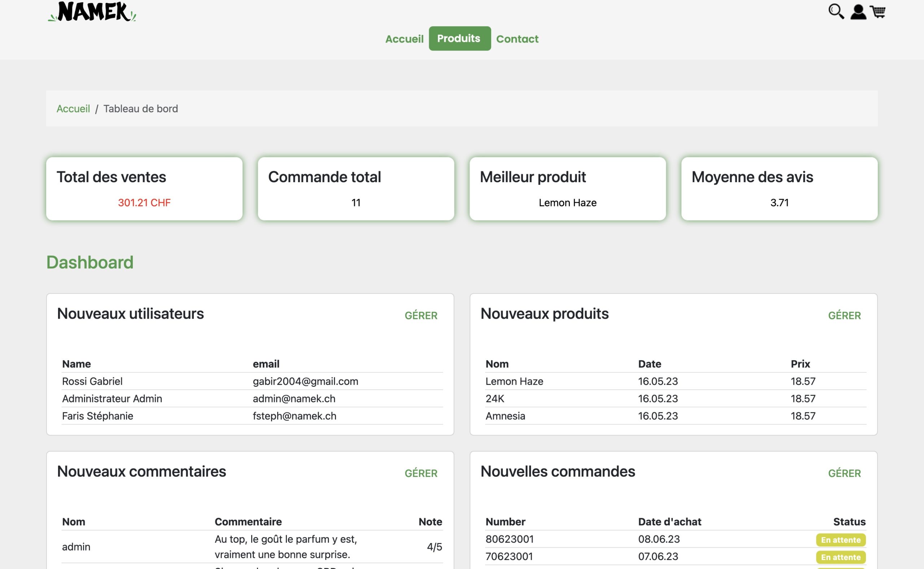
Task: Click GÉRER for Nouvelles commandes
Action: click(x=844, y=473)
